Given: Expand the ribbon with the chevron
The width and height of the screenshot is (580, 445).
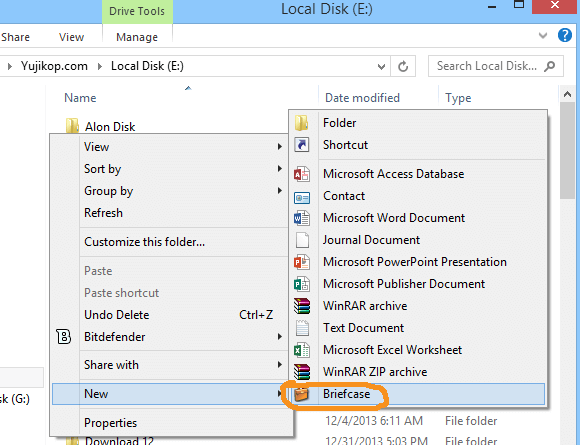Looking at the screenshot, I should (x=543, y=36).
